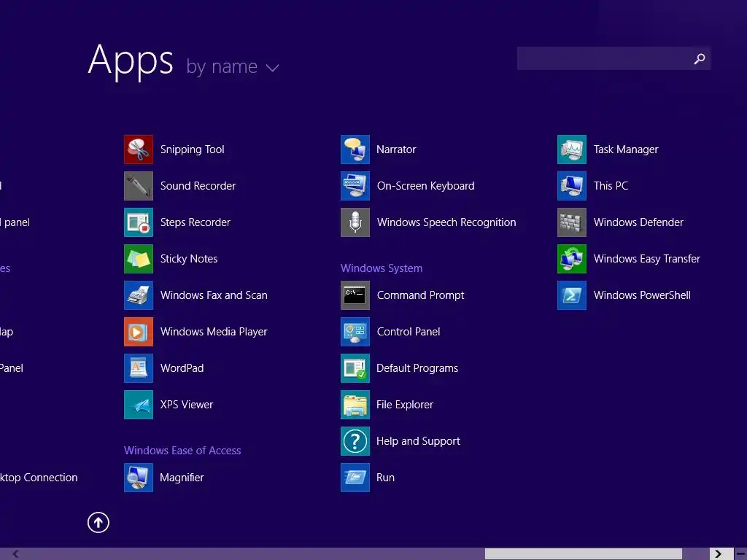
Task: Open Help and Support question mark icon
Action: coord(355,441)
